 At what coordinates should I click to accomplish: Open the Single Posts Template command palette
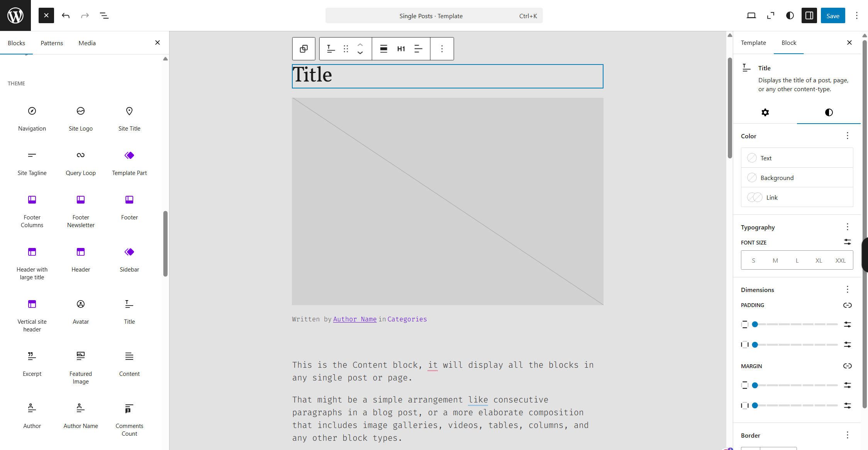pos(434,16)
